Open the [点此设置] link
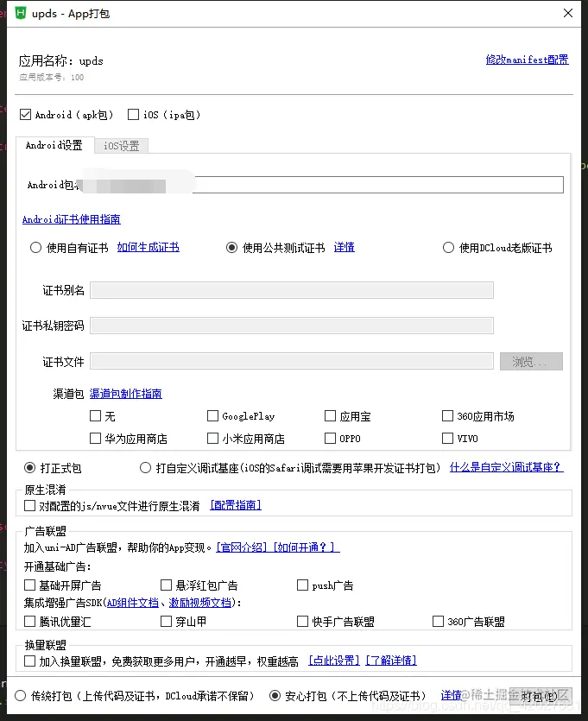The height and width of the screenshot is (721, 588). [x=334, y=661]
